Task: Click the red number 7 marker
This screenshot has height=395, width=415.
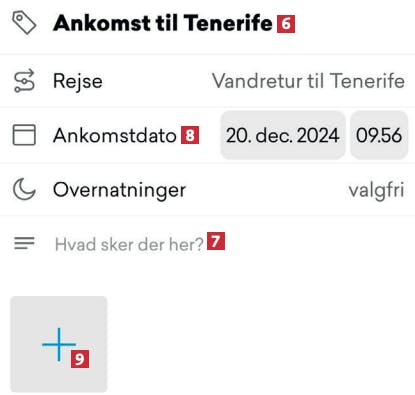Action: (x=216, y=241)
